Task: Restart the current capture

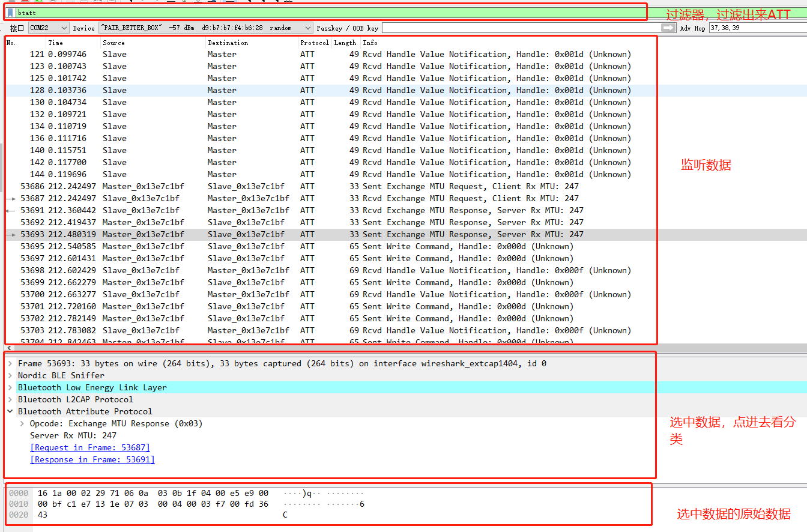Action: click(x=38, y=1)
